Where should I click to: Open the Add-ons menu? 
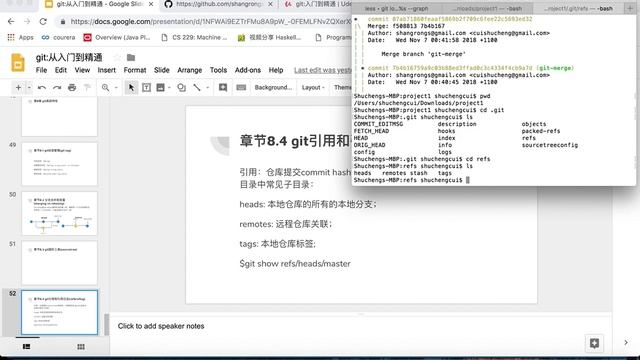pos(248,70)
